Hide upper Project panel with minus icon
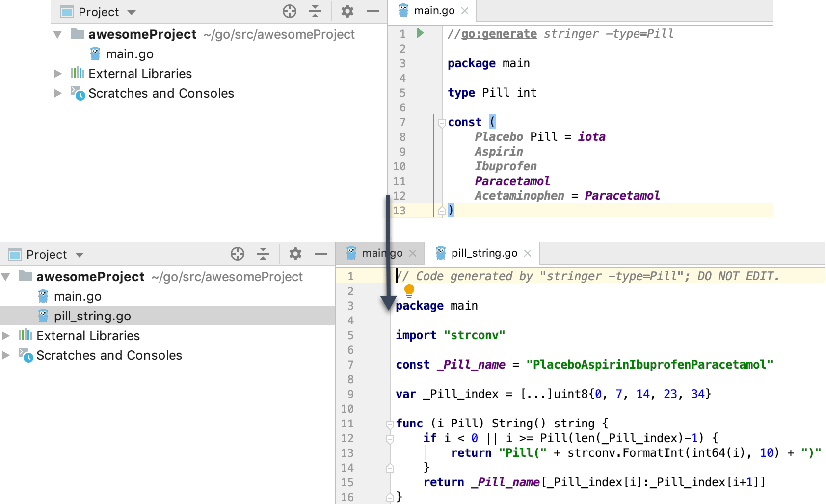 [x=373, y=11]
